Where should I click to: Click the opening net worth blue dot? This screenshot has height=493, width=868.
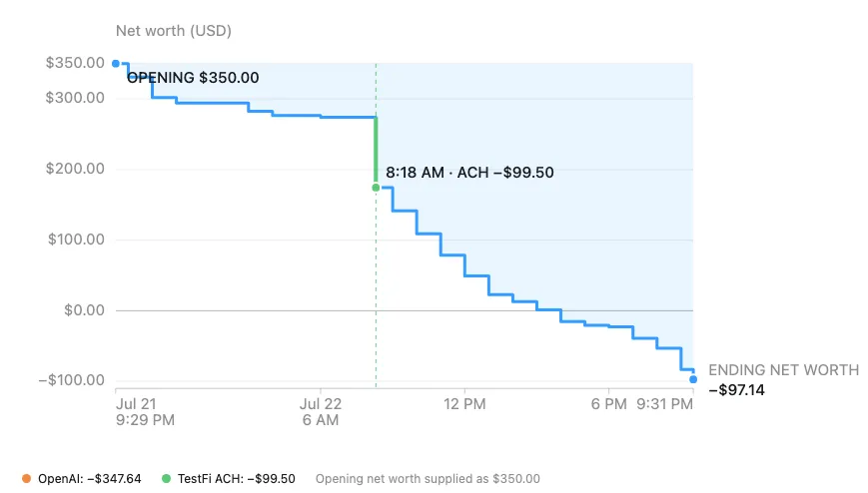(x=116, y=64)
